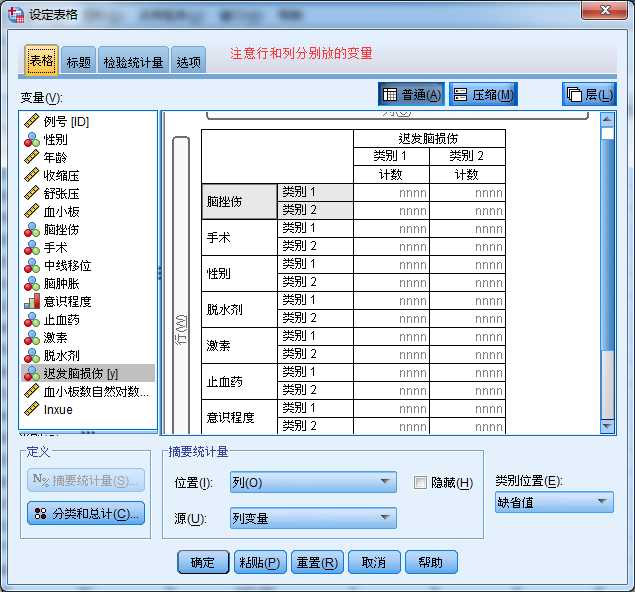The width and height of the screenshot is (635, 592).
Task: Click the 确定 button
Action: 203,562
